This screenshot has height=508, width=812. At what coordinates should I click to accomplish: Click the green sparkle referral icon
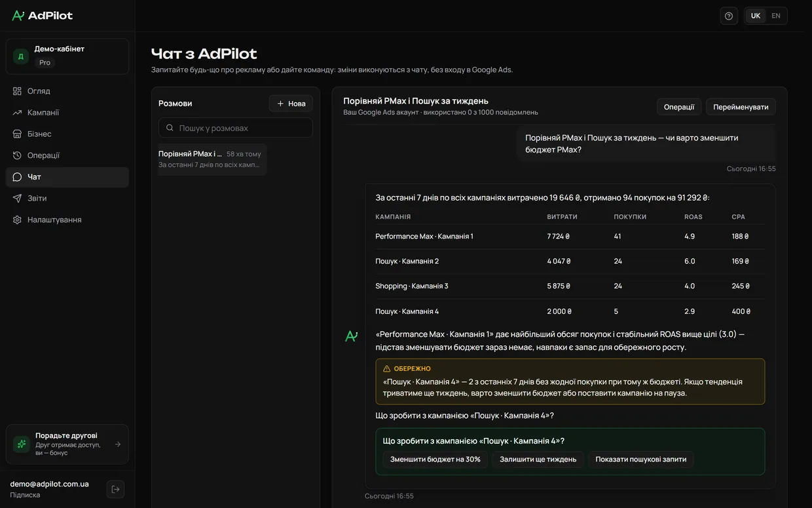coord(22,444)
